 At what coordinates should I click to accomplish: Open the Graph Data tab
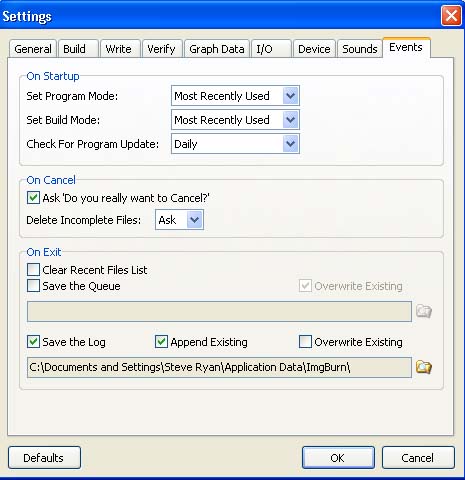[217, 49]
